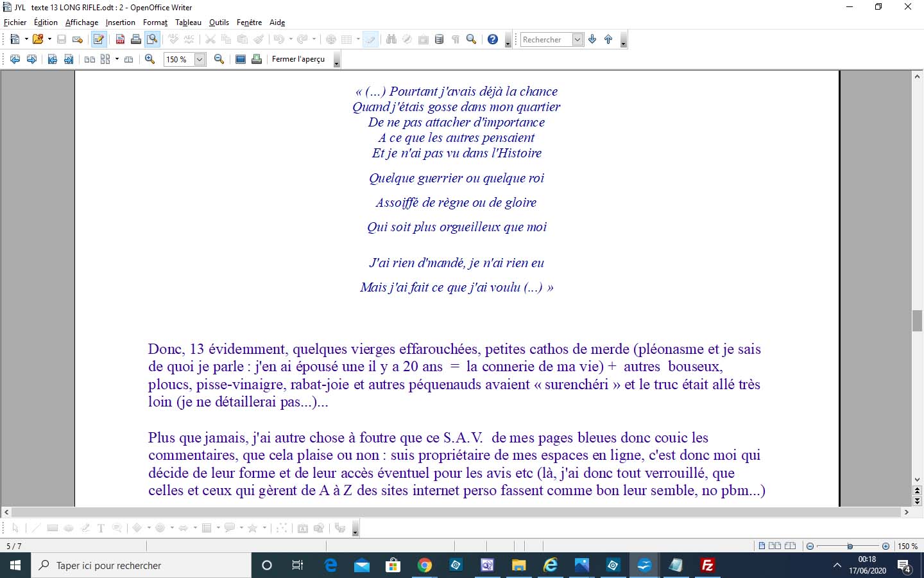Go to previous page in preview
Screen dimensions: 924x578
point(15,59)
